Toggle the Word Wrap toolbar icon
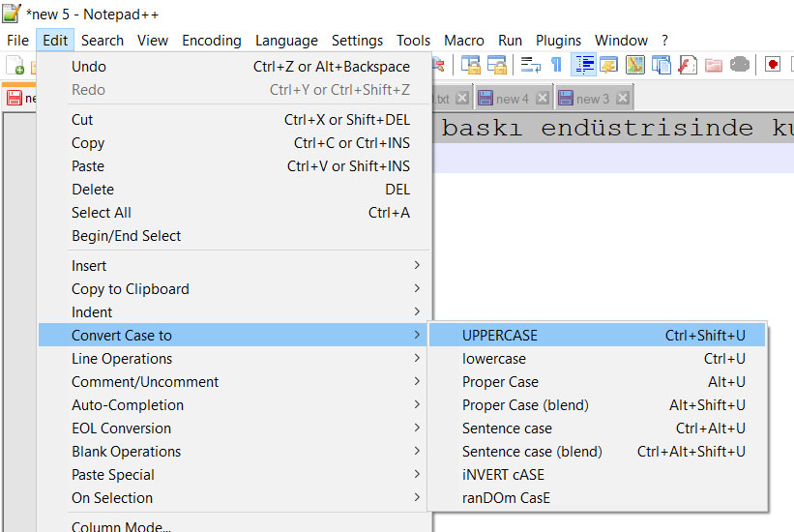794x532 pixels. click(530, 65)
